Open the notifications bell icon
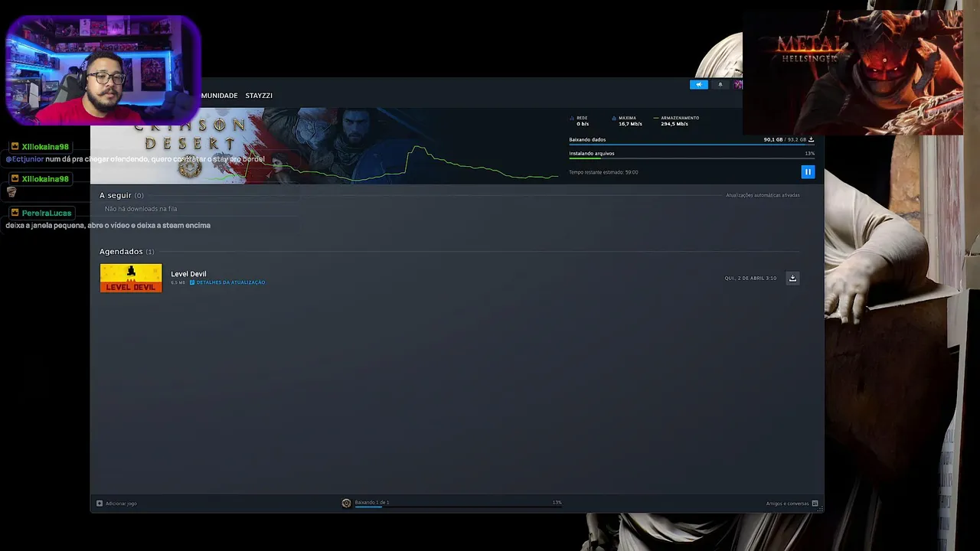This screenshot has width=980, height=551. click(720, 85)
